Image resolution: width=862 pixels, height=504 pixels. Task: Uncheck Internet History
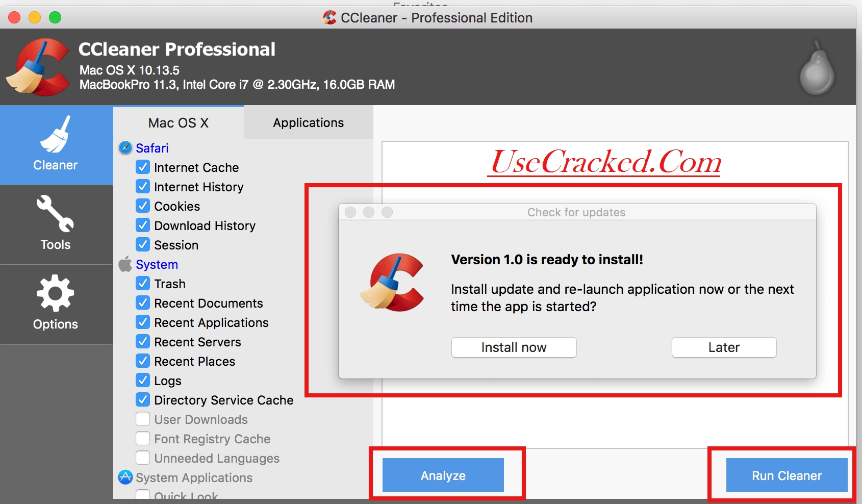pyautogui.click(x=143, y=187)
